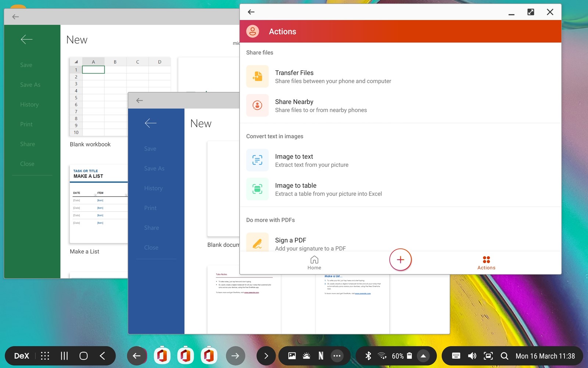Click the Sign a PDF title
This screenshot has height=368, width=588.
pyautogui.click(x=290, y=240)
